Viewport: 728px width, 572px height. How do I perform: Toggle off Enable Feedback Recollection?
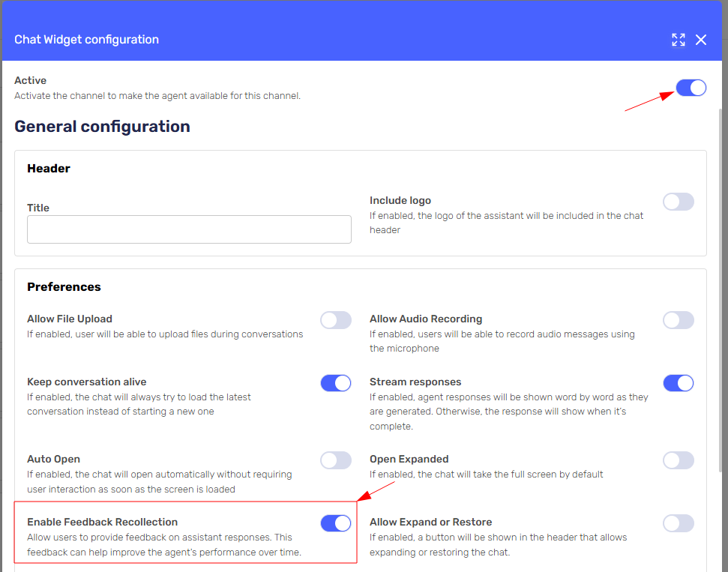click(x=336, y=523)
